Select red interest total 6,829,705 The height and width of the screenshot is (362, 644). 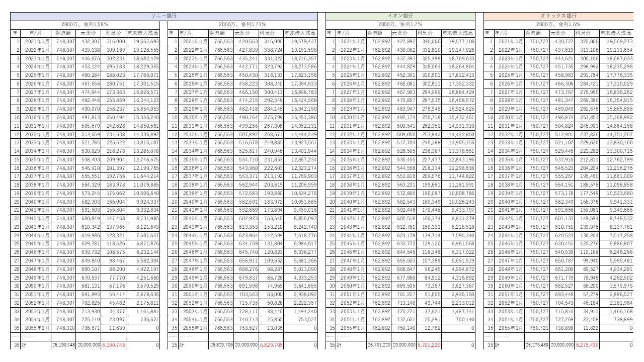(x=272, y=345)
